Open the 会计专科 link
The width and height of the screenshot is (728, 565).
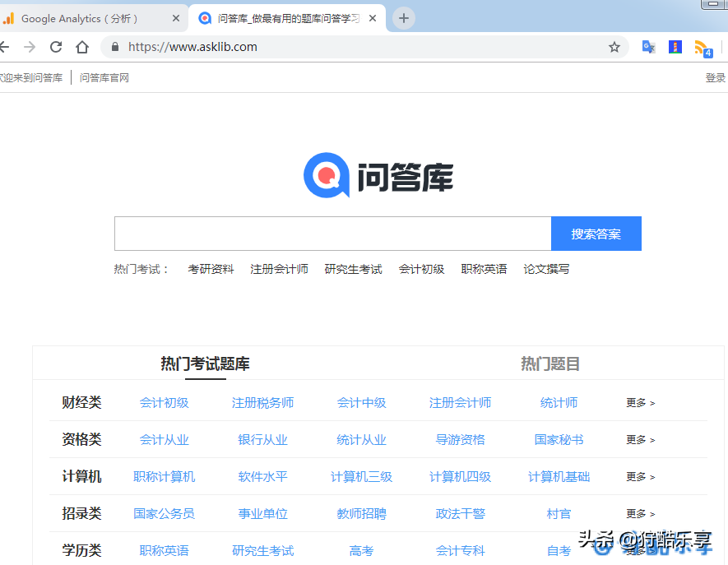click(460, 551)
